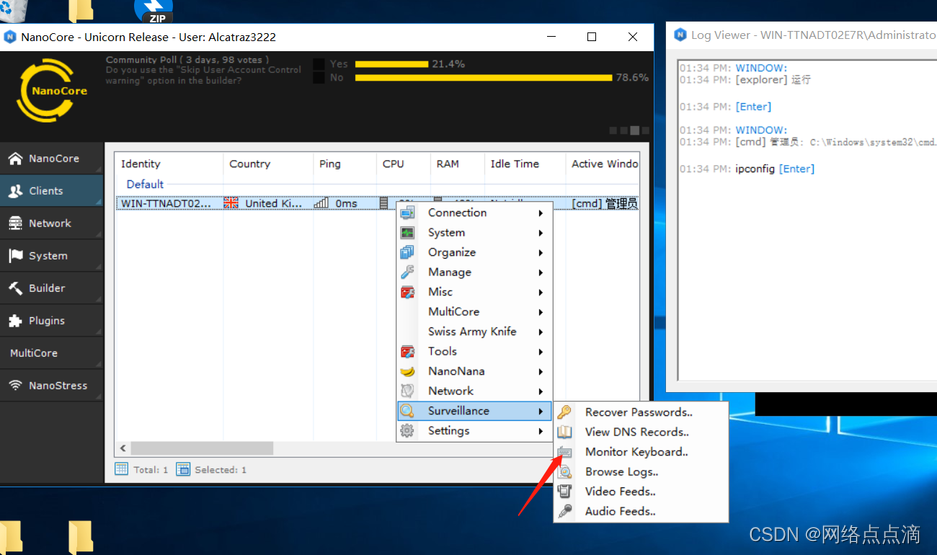Open the MultiCore sidebar tab
Image resolution: width=937 pixels, height=555 pixels.
tap(51, 353)
